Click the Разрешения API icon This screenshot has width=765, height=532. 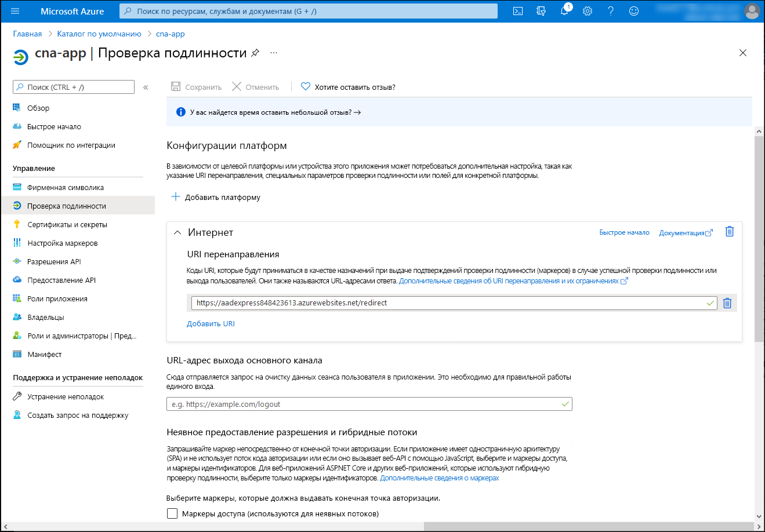coord(17,261)
